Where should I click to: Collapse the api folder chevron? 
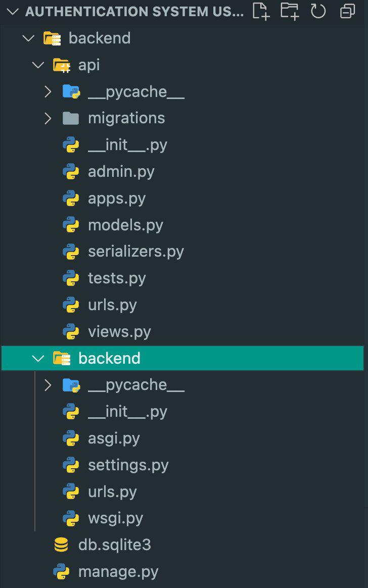38,65
